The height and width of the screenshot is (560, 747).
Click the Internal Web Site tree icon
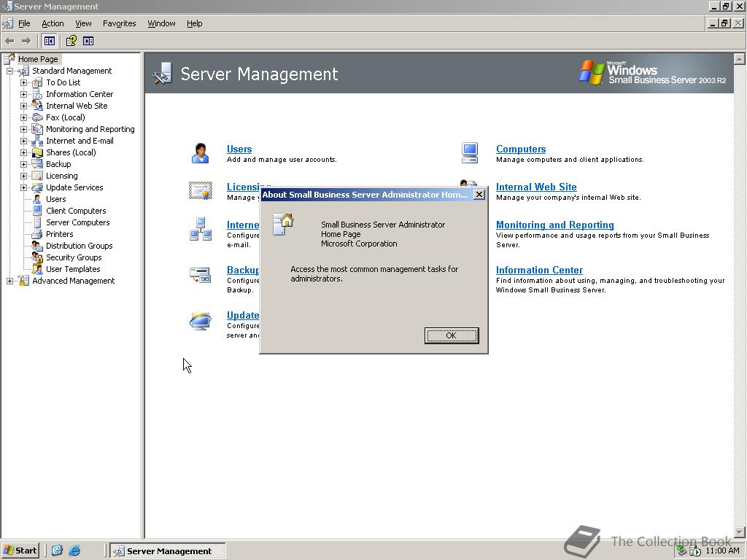click(37, 106)
